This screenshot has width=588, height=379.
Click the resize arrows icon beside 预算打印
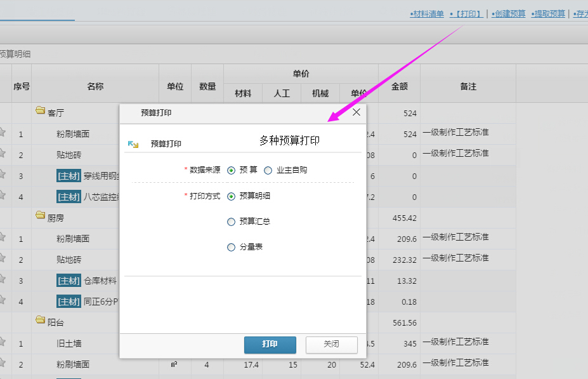click(x=133, y=144)
